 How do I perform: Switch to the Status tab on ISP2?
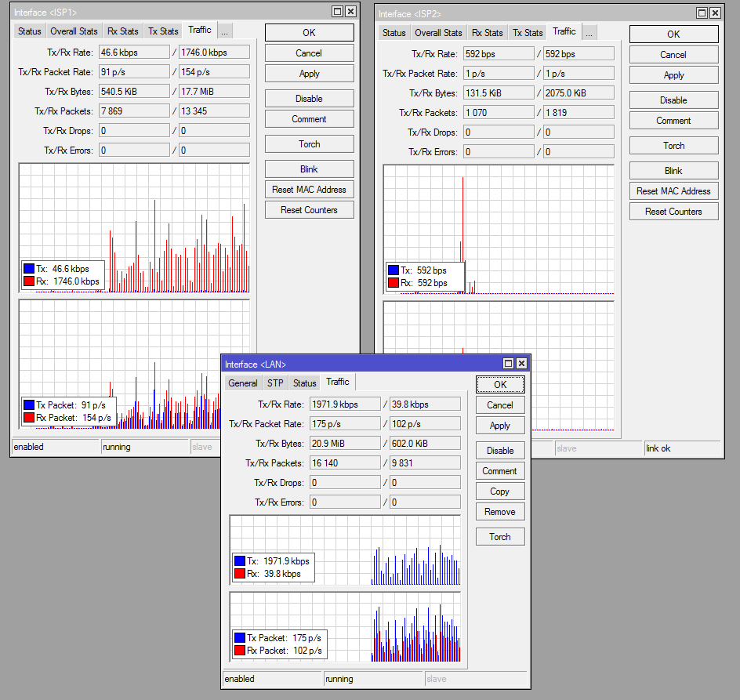click(394, 32)
